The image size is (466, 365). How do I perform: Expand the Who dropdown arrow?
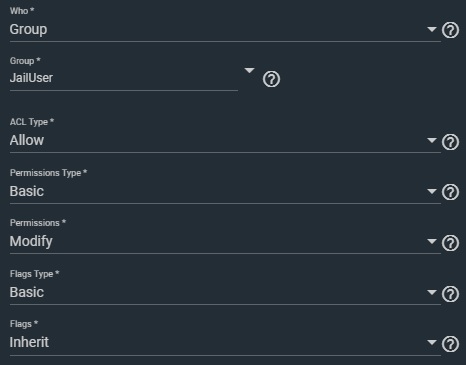[432, 29]
